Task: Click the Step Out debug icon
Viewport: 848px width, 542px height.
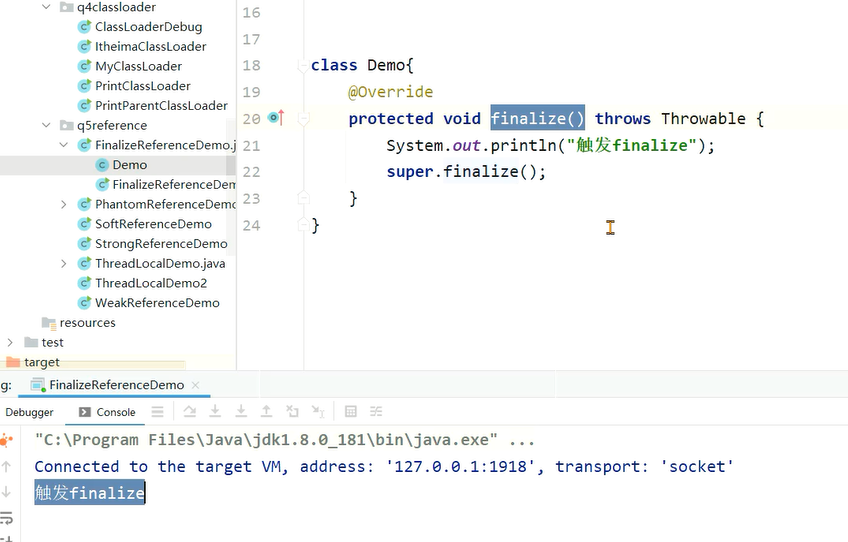Action: [x=266, y=411]
